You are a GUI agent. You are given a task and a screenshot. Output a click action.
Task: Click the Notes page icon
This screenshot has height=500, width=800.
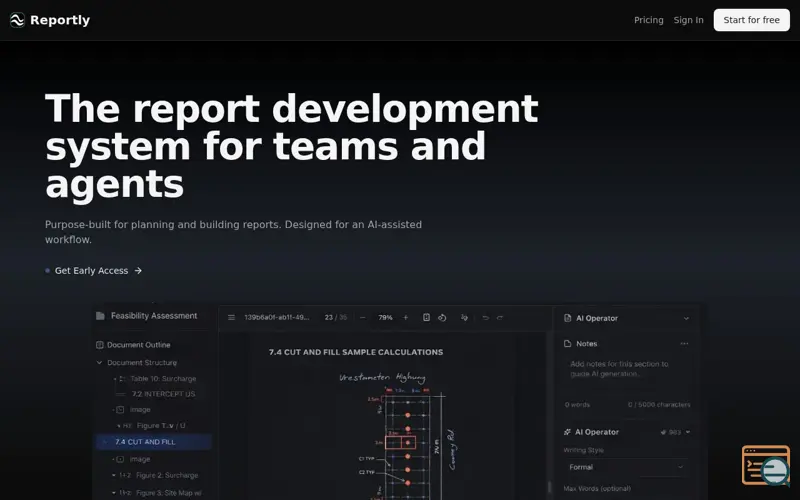coord(567,343)
